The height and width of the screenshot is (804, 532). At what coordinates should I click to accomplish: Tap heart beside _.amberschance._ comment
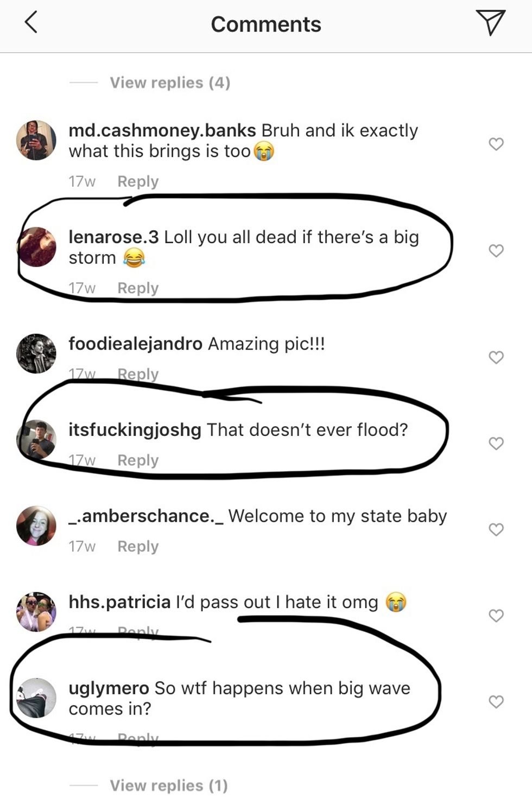(496, 529)
